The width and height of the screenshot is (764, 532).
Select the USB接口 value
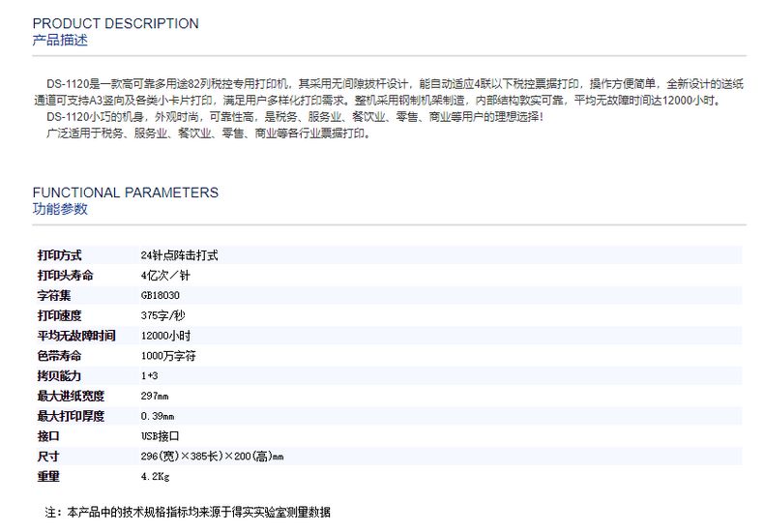tap(161, 436)
